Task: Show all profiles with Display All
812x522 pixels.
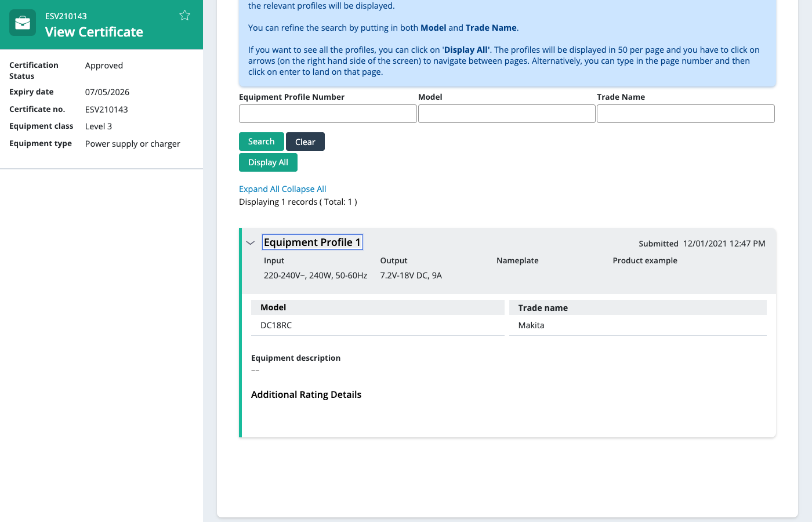Action: point(268,162)
